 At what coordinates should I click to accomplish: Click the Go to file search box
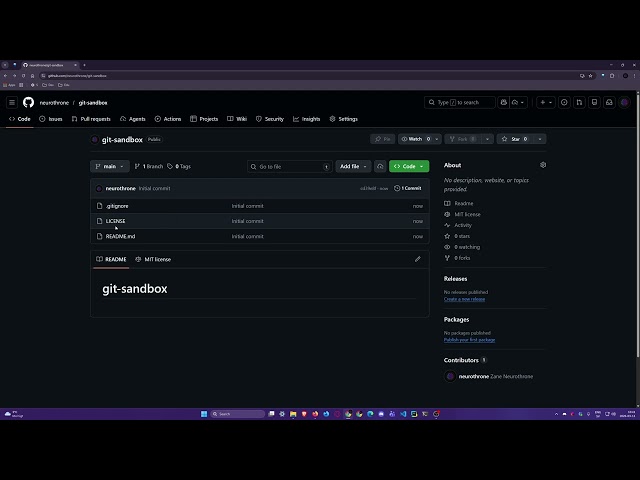tap(289, 167)
